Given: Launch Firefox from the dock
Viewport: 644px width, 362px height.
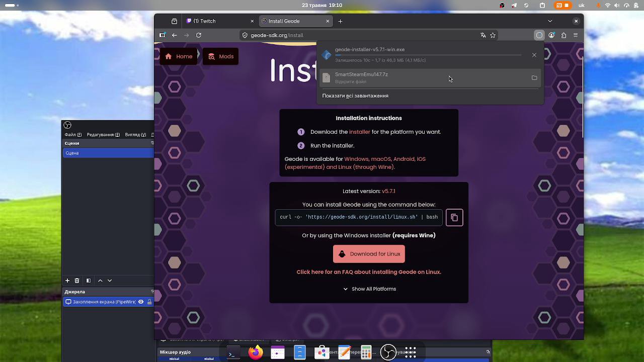Looking at the screenshot, I should [x=256, y=352].
